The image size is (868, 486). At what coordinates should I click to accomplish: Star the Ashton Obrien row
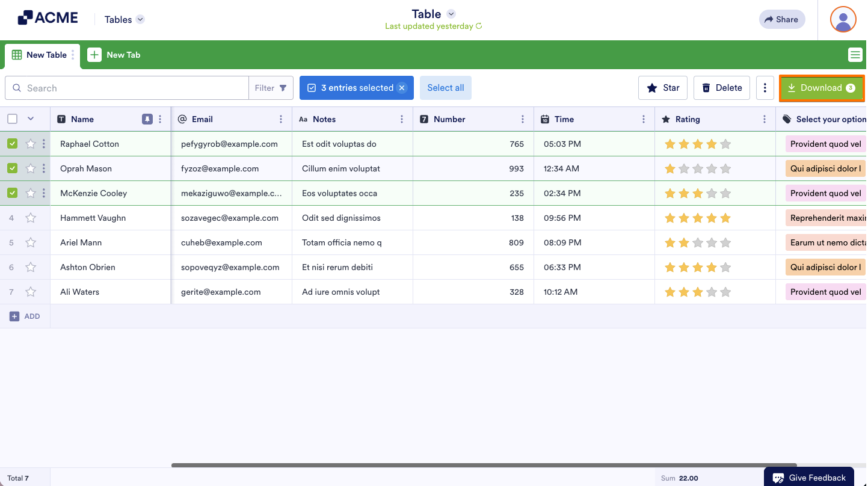31,267
